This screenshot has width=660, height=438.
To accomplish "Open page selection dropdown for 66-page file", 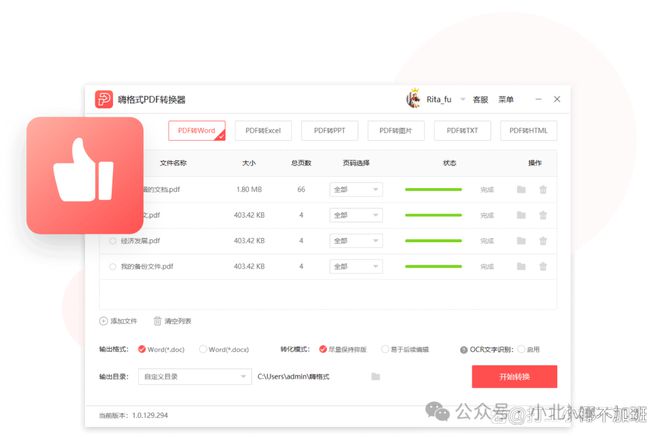I will 356,189.
